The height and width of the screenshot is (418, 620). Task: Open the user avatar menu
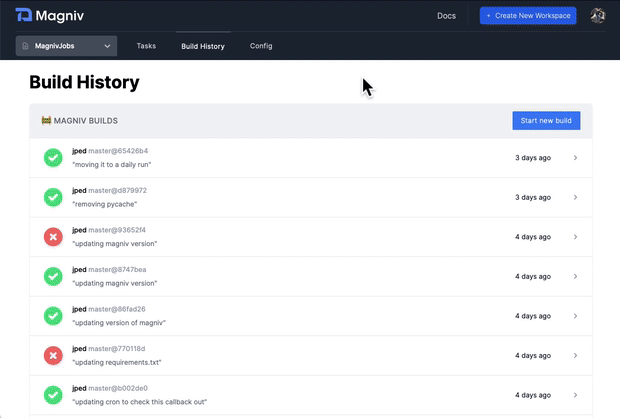tap(597, 15)
